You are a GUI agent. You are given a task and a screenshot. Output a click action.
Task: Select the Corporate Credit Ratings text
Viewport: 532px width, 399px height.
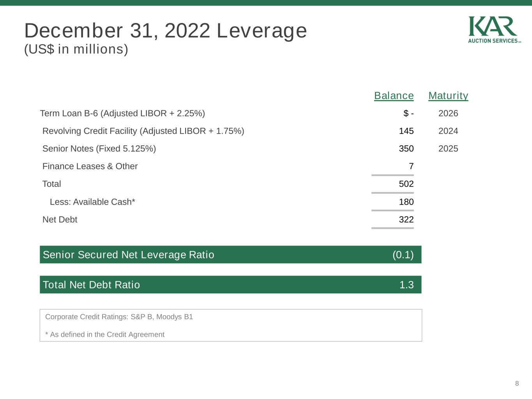119,317
